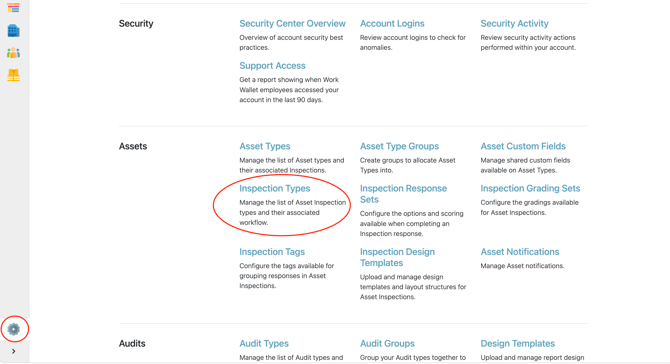This screenshot has height=364, width=670.
Task: Open Asset Types settings
Action: (264, 146)
